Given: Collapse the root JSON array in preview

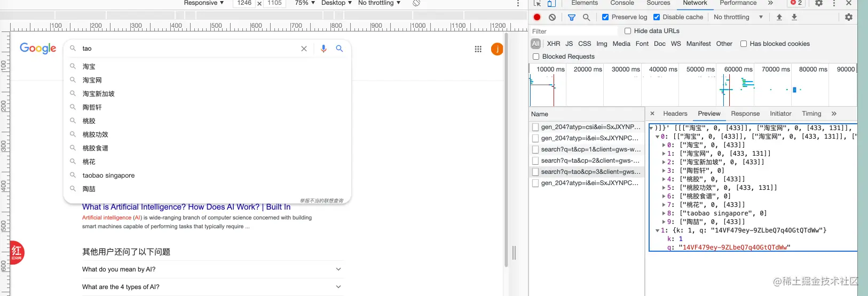Looking at the screenshot, I should pos(651,128).
